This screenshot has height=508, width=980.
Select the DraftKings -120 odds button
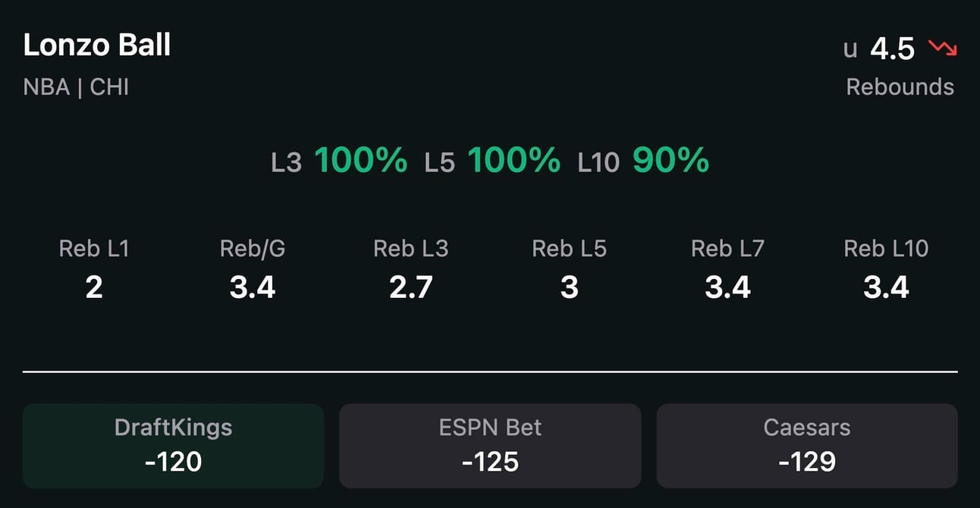coord(173,446)
